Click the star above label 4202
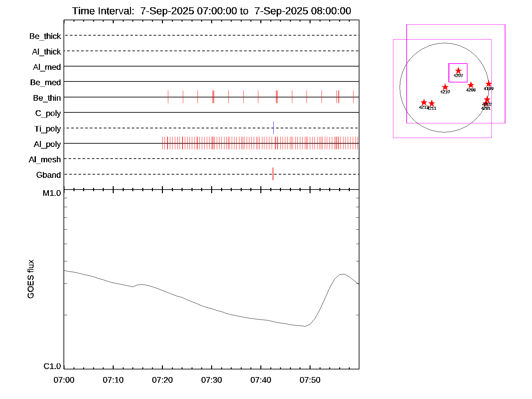This screenshot has width=532, height=399. (487, 100)
